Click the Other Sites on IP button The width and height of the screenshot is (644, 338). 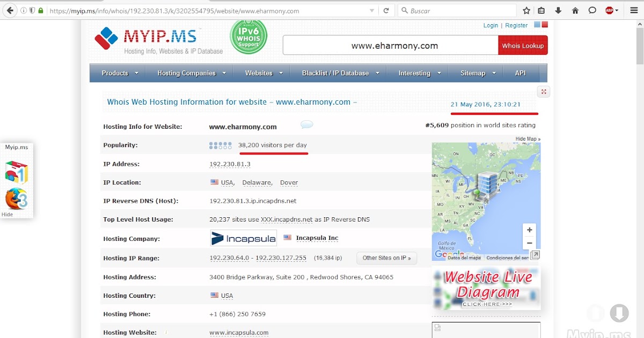(x=386, y=258)
